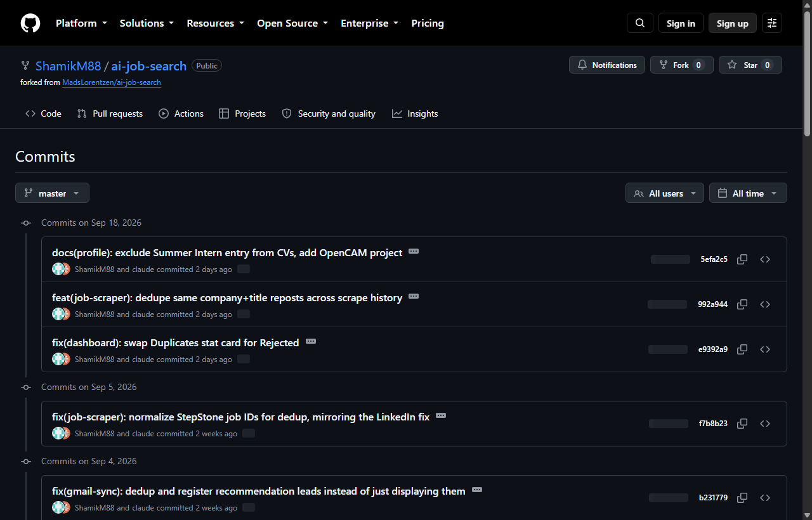The height and width of the screenshot is (520, 812).
Task: Copy full SHA for commit 992a944
Action: coord(742,304)
